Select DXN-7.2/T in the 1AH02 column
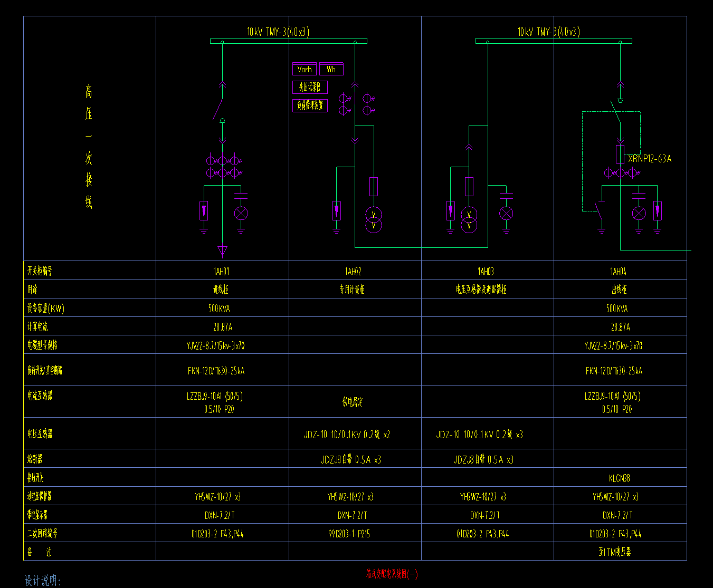 click(353, 515)
